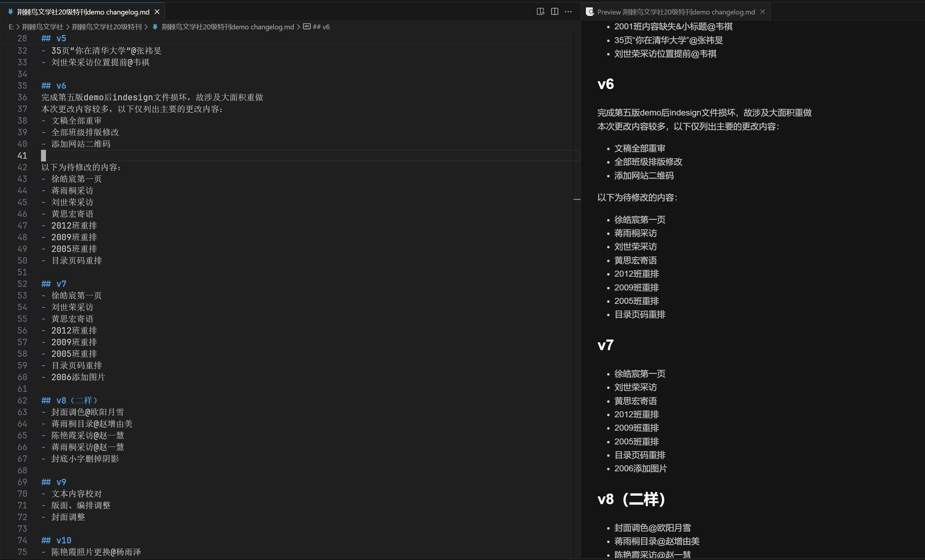Viewport: 925px width, 560px height.
Task: Click line number 41 in gutter
Action: point(22,156)
